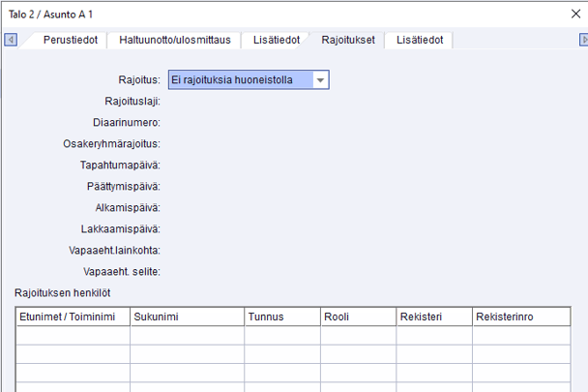This screenshot has height=392, width=588.
Task: Click the Sukunimi column header
Action: [187, 317]
